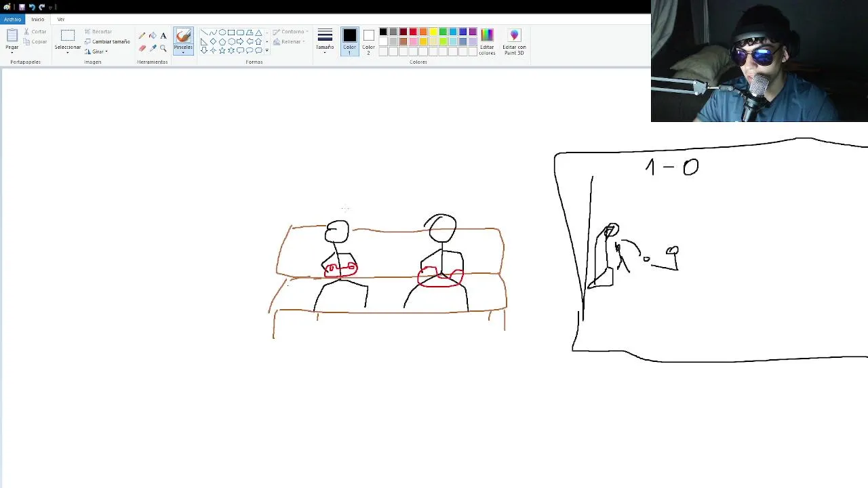Click the Cortar (cut) scissors button
Viewport: 868px width, 488px height.
pos(35,31)
